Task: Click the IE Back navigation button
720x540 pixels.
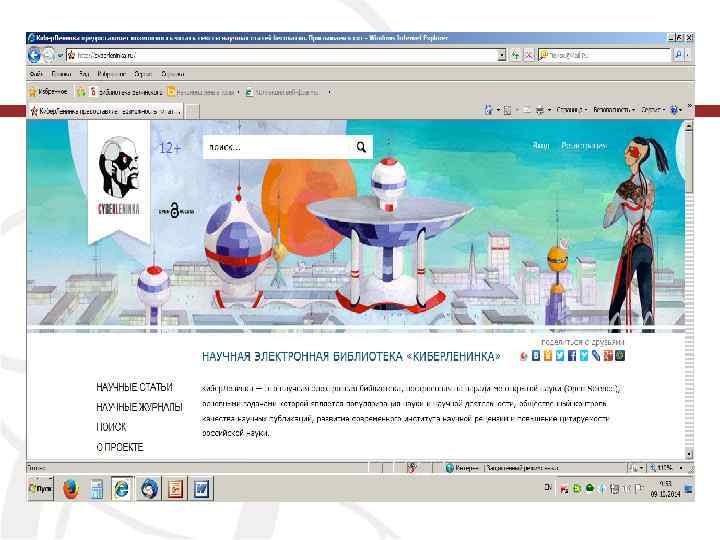Action: 34,55
